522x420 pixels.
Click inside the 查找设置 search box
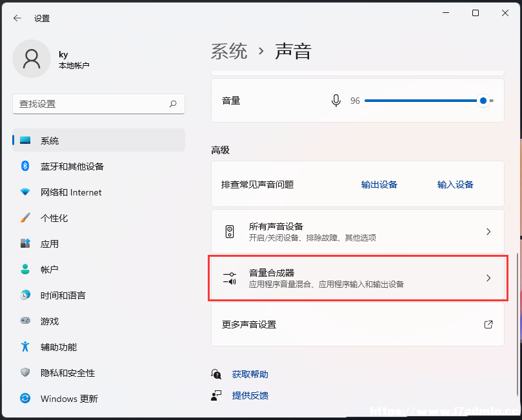[x=99, y=104]
